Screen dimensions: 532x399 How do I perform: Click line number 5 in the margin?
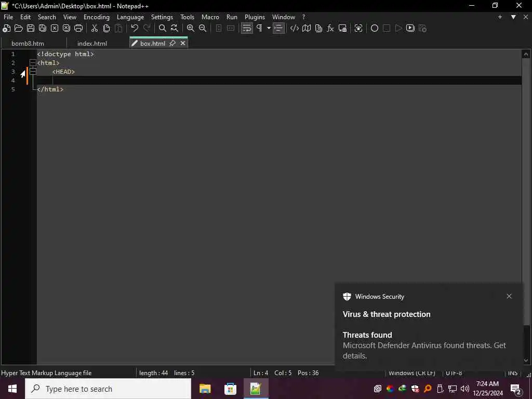[13, 89]
